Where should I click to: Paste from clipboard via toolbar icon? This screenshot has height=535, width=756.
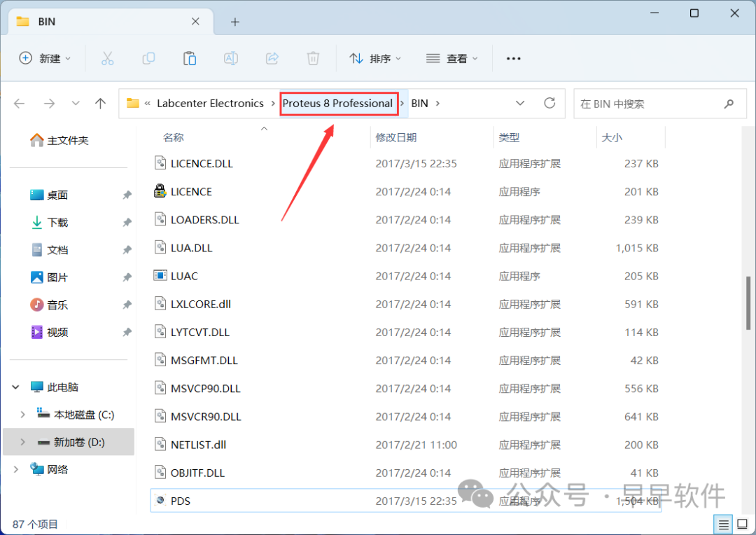tap(190, 58)
